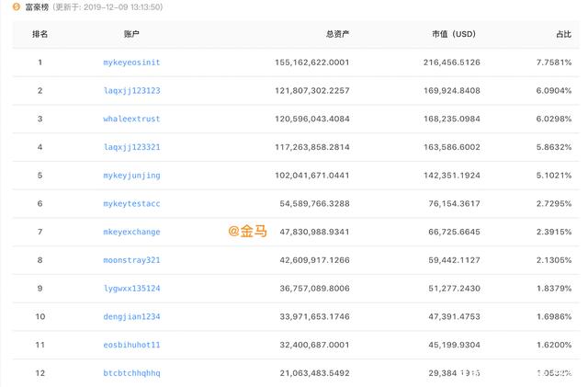Open account laqxjj123321

pyautogui.click(x=131, y=147)
